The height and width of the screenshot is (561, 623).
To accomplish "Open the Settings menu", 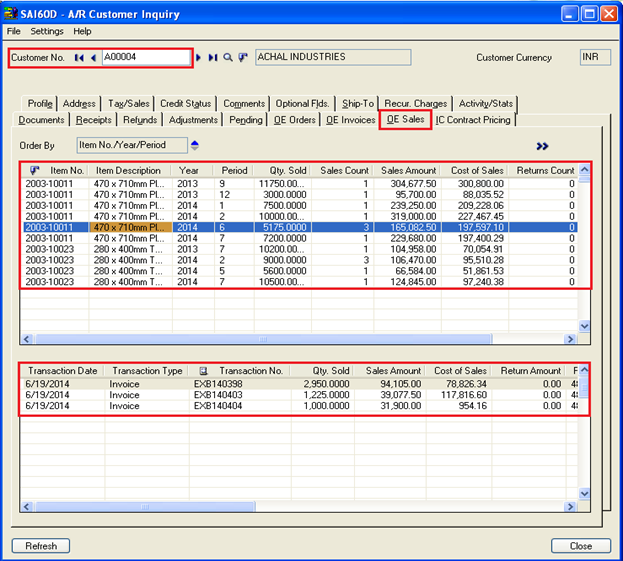I will pyautogui.click(x=46, y=32).
